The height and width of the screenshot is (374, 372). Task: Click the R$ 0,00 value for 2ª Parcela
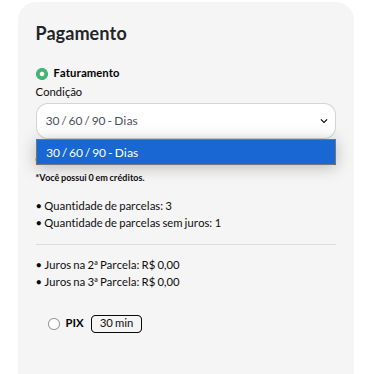(x=161, y=265)
